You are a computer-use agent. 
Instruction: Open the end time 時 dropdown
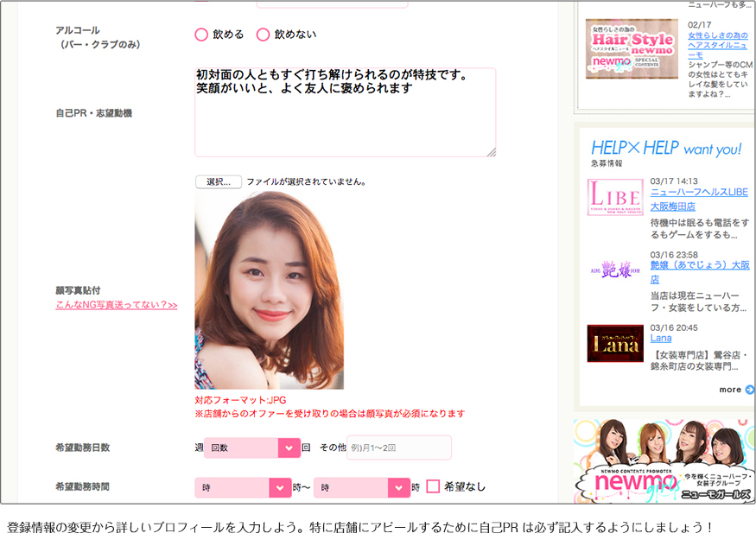click(361, 487)
